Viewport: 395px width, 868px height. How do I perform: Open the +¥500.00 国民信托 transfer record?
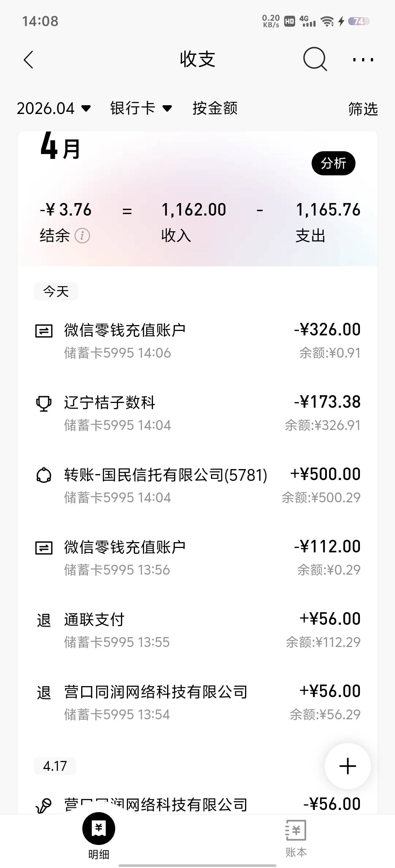point(197,486)
